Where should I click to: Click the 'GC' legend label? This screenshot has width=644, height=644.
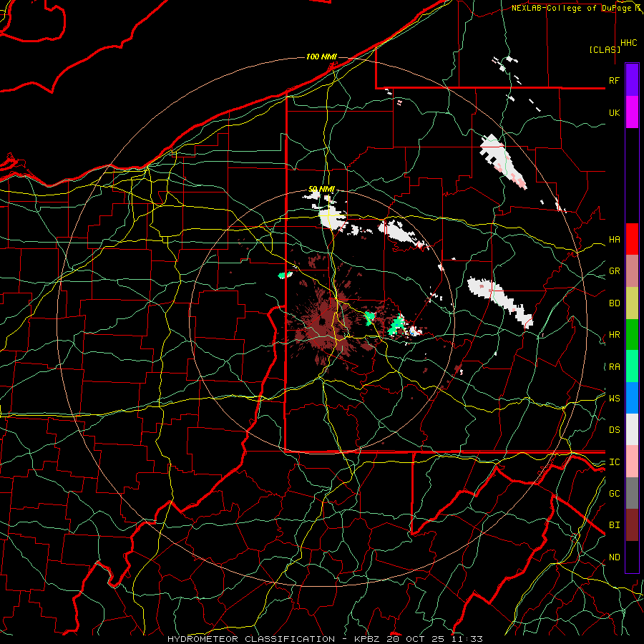coord(614,494)
